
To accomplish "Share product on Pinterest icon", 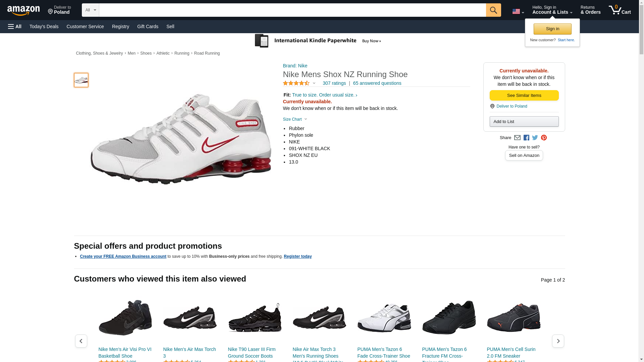I will coord(544,138).
